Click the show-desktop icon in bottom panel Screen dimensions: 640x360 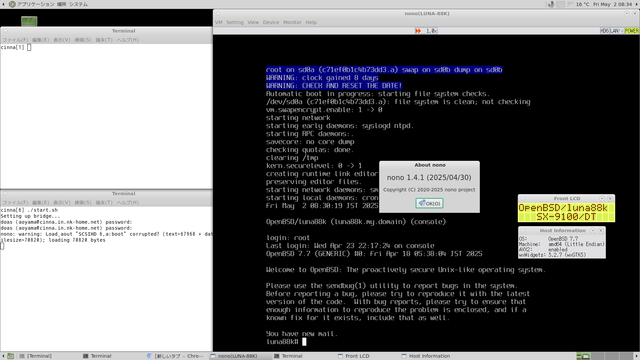11,356
